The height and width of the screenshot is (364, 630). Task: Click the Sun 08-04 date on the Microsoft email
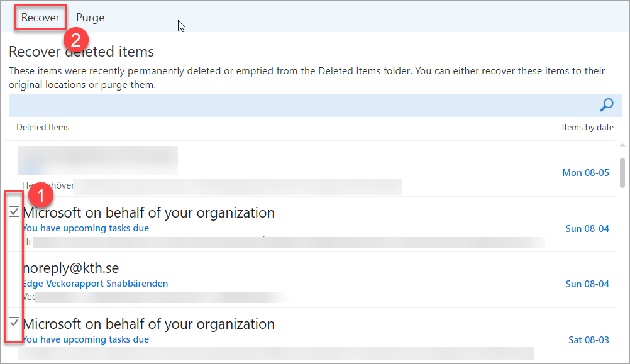coord(587,228)
